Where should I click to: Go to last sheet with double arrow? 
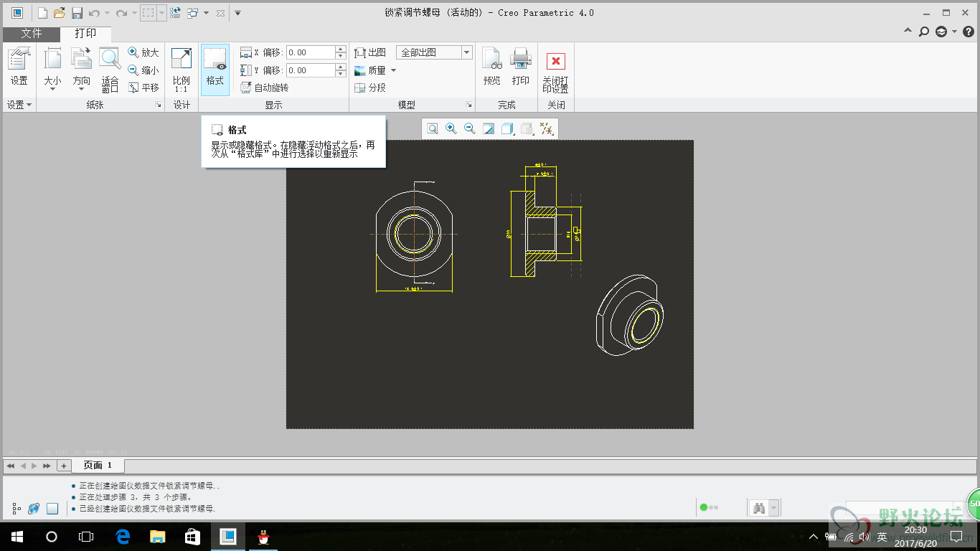(x=47, y=466)
